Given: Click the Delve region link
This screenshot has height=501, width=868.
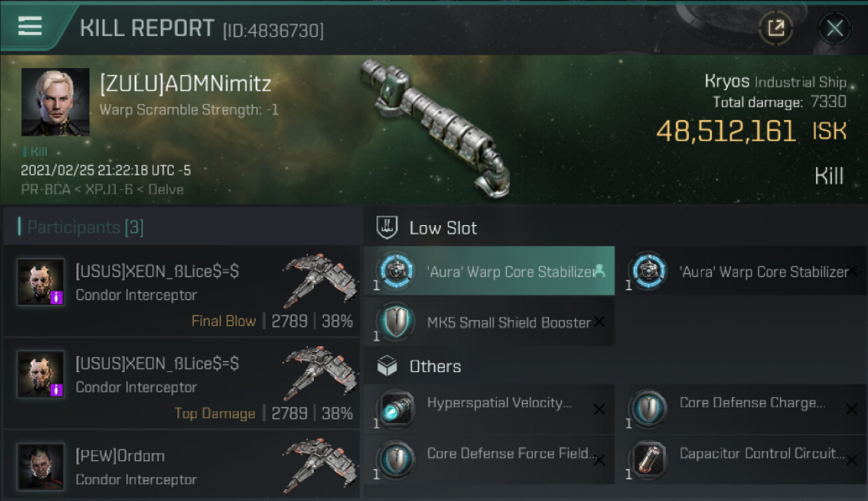Looking at the screenshot, I should (x=166, y=190).
